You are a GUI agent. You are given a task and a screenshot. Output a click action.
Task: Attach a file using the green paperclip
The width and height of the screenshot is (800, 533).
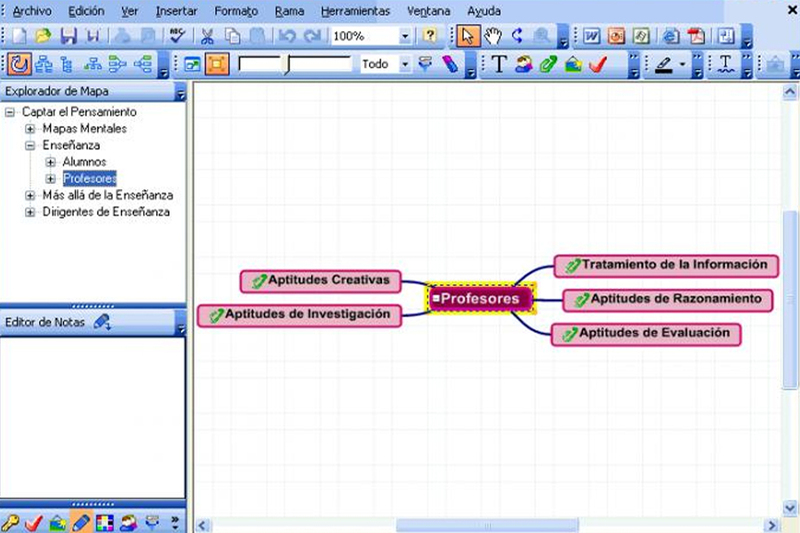(548, 64)
